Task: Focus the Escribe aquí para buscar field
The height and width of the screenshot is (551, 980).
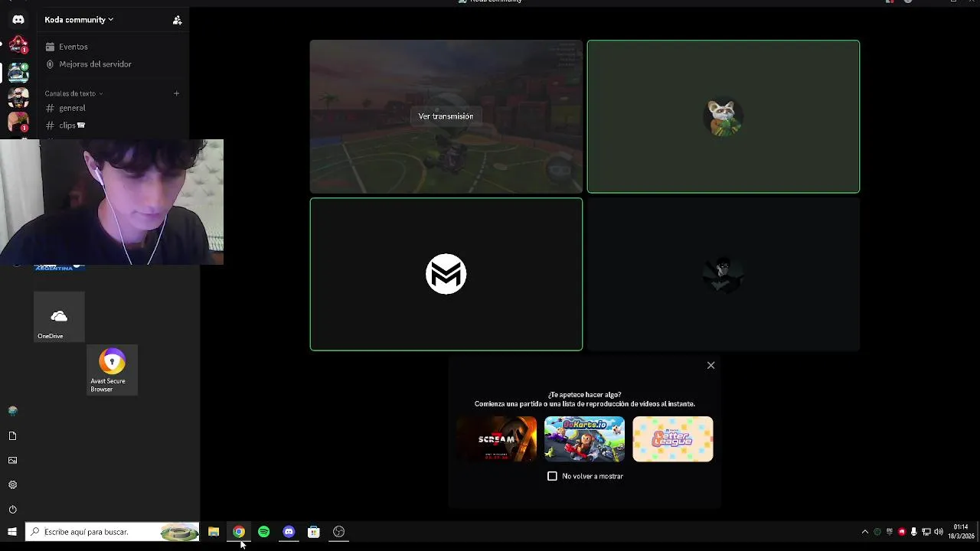Action: tap(113, 532)
